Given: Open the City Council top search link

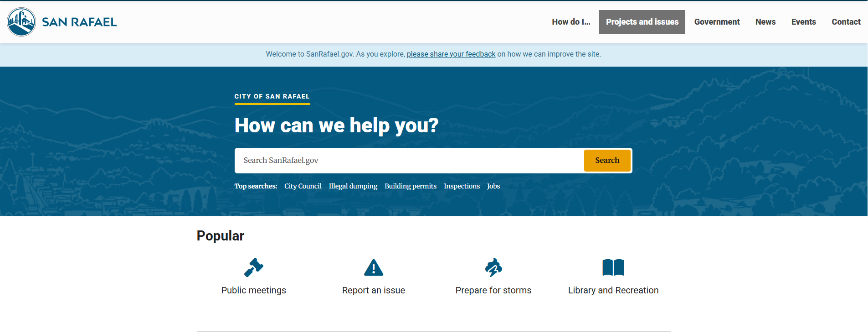Looking at the screenshot, I should (303, 186).
